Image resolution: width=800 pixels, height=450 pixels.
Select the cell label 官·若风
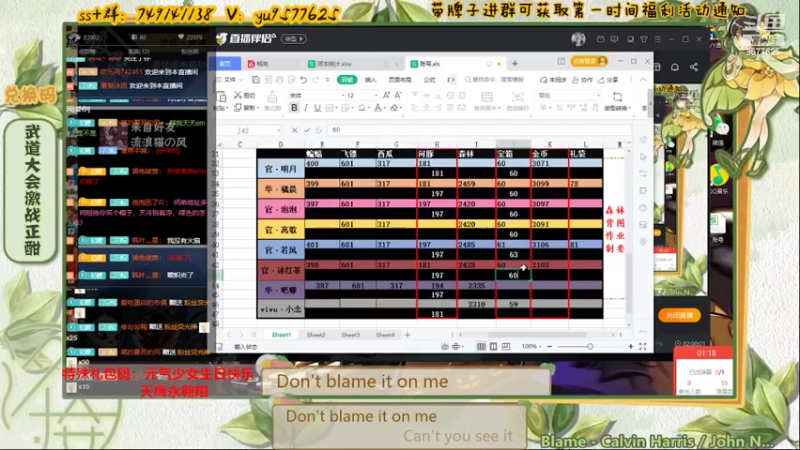281,250
